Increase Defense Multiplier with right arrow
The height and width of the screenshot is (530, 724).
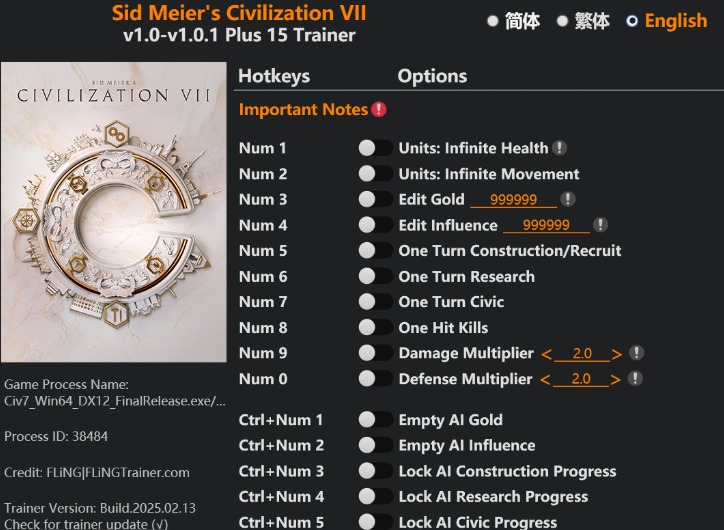pos(617,380)
